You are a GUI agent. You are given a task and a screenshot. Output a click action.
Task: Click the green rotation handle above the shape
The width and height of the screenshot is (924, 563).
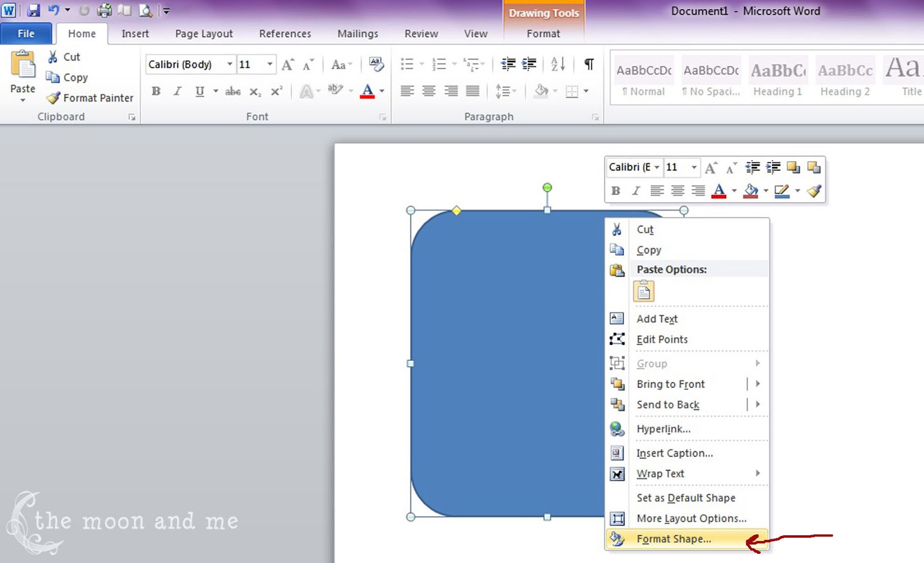point(547,187)
